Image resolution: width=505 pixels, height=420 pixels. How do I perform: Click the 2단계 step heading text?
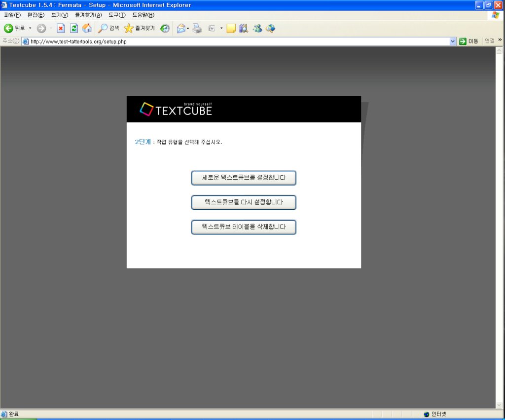143,142
